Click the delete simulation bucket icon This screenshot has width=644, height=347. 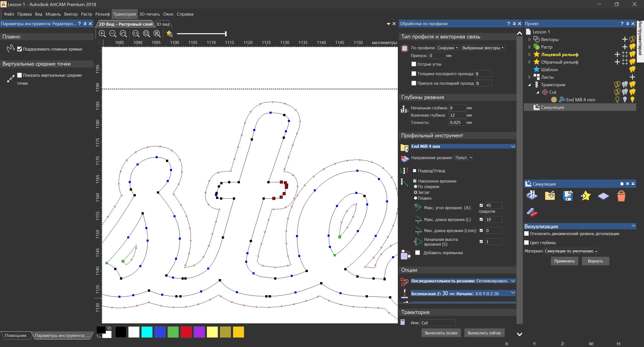click(x=621, y=196)
